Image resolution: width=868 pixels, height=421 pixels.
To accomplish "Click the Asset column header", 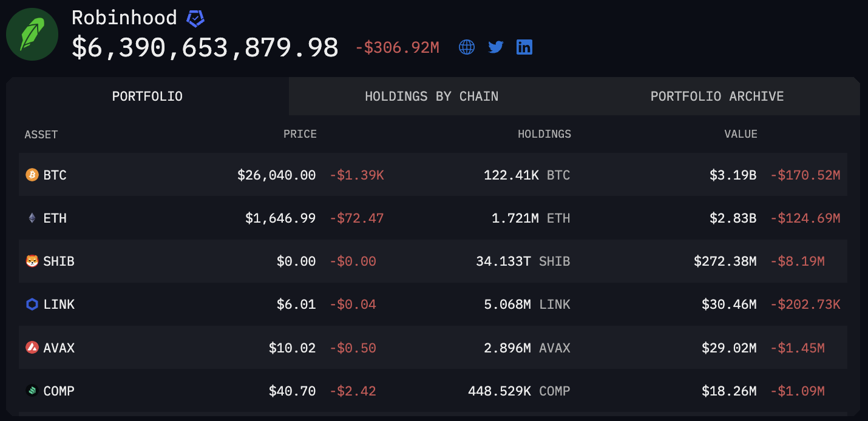I will coord(41,134).
